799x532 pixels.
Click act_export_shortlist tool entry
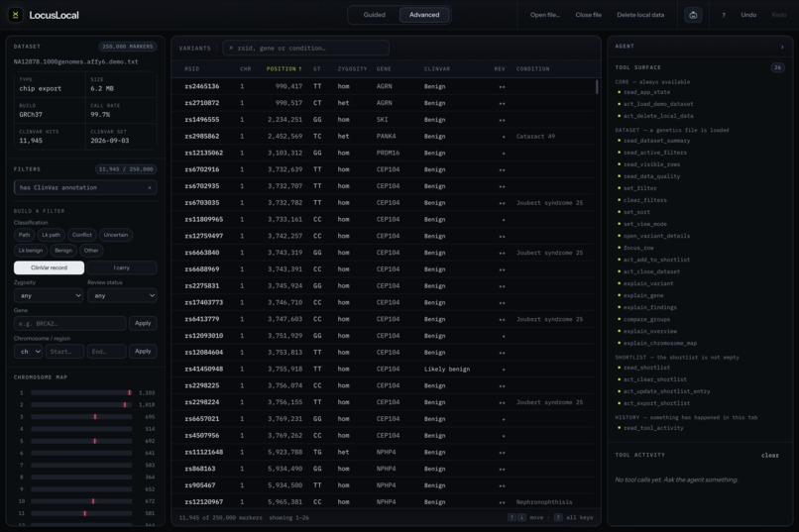[x=657, y=403]
